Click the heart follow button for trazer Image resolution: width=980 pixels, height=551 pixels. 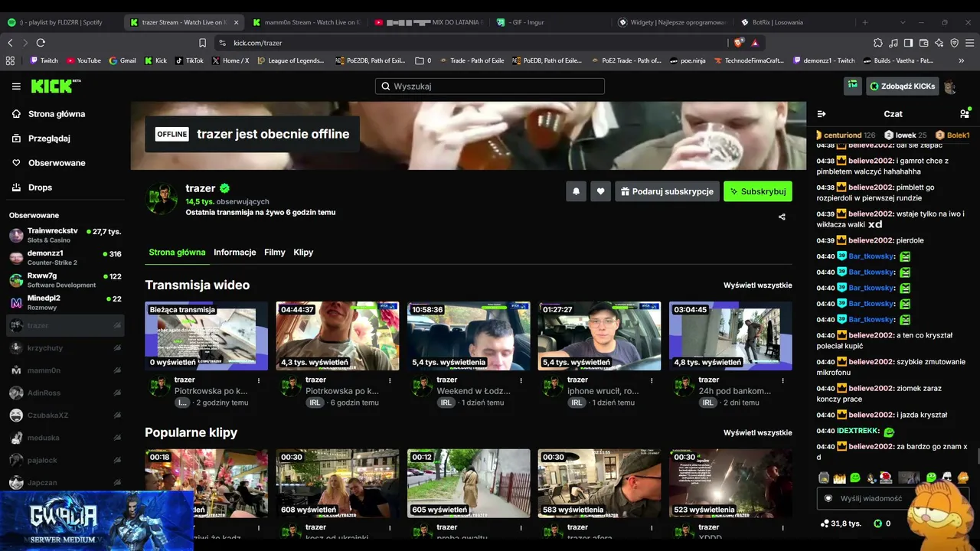(x=601, y=191)
